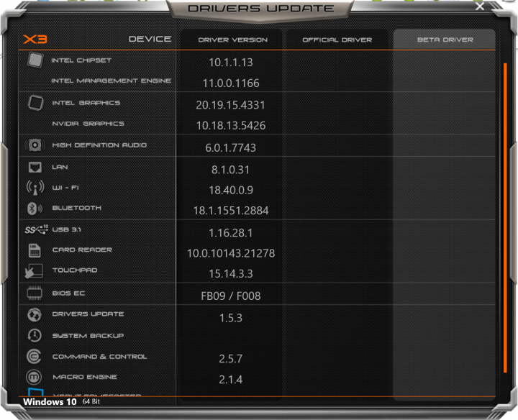
Task: Click the Macro Engine icon
Action: 34,377
